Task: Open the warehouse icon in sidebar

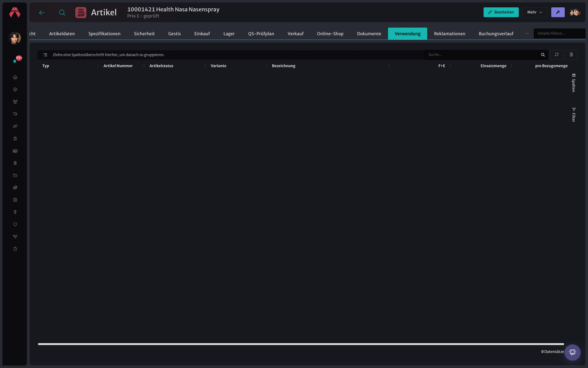Action: point(15,151)
